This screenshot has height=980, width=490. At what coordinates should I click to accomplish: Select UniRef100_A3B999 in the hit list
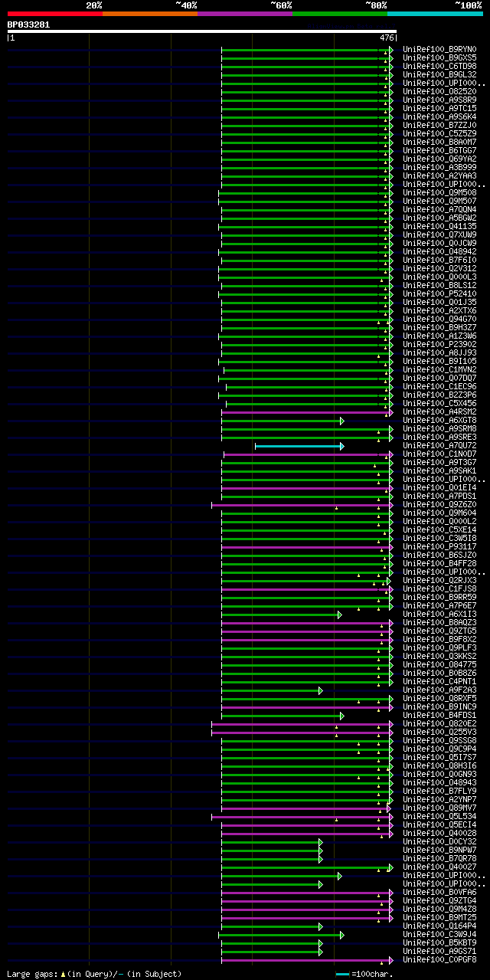point(439,168)
